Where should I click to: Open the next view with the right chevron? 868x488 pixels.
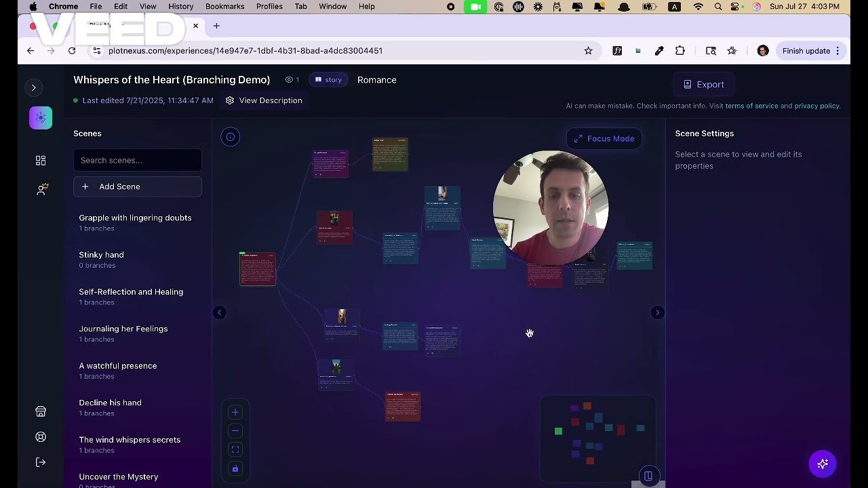pyautogui.click(x=657, y=312)
